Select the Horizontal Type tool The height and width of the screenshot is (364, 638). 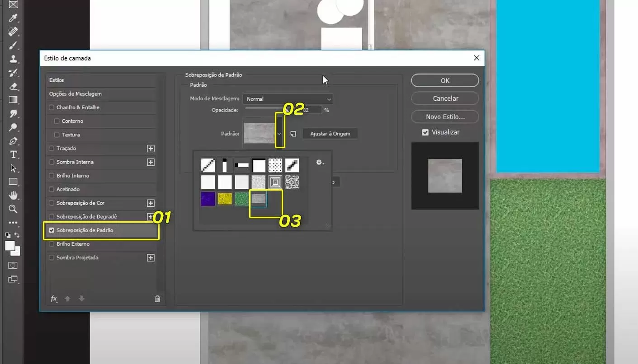click(13, 154)
